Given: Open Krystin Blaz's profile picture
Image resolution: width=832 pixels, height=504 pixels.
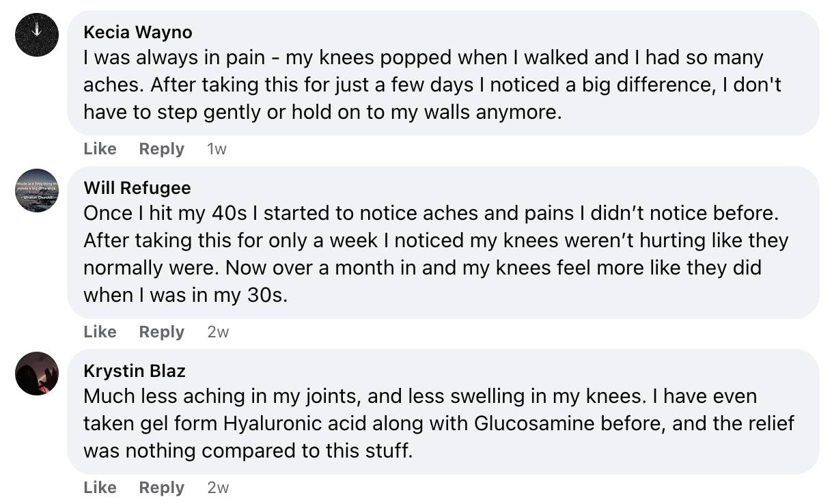Looking at the screenshot, I should coord(37,374).
